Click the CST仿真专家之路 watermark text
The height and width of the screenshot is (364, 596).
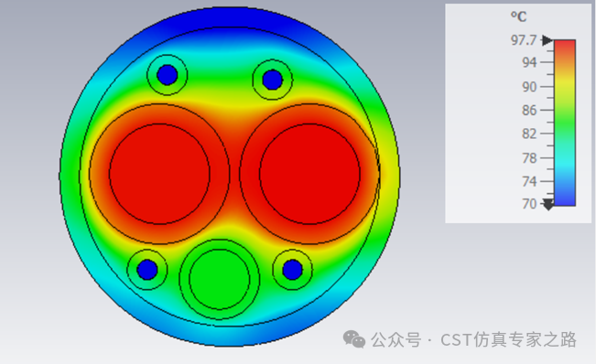[x=509, y=339]
